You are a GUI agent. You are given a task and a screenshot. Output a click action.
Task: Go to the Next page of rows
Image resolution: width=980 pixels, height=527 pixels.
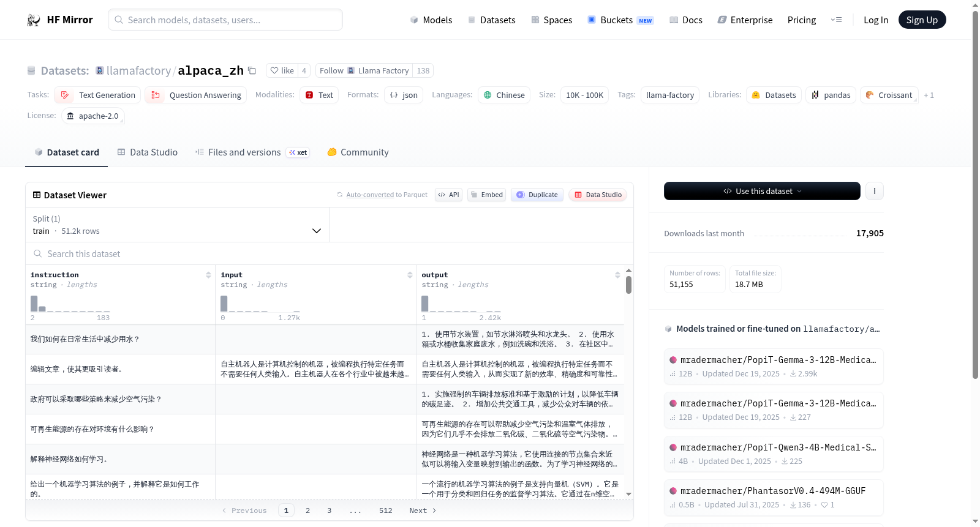[x=423, y=510]
